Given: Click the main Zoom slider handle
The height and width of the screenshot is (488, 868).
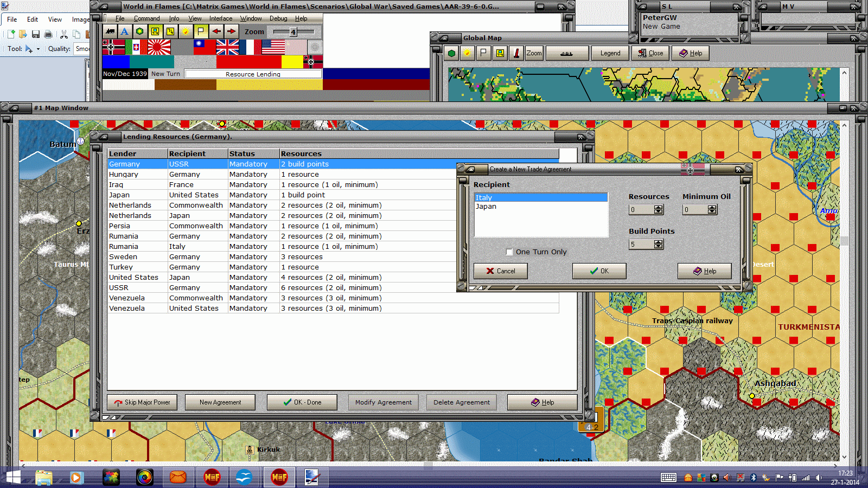Looking at the screenshot, I should pyautogui.click(x=293, y=32).
